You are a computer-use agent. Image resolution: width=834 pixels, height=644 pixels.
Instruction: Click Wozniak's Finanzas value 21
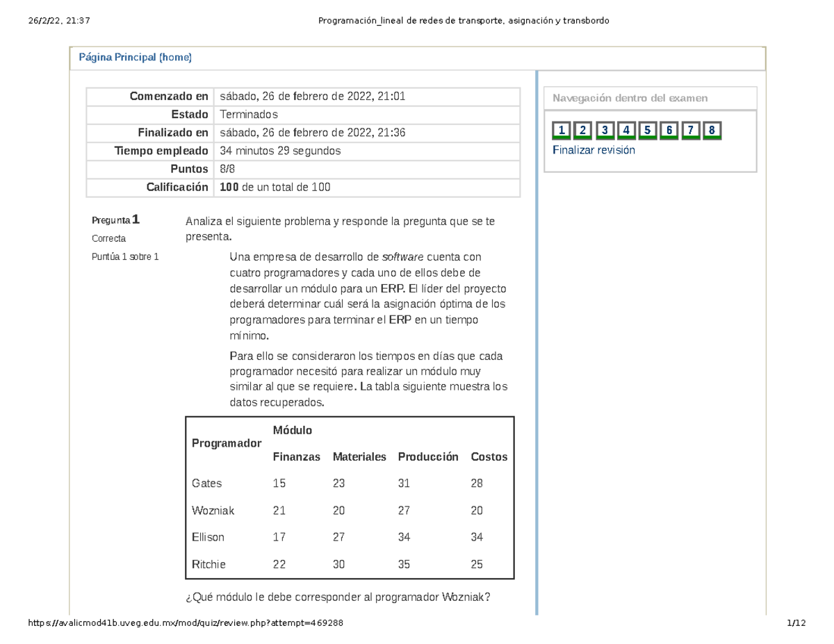(x=279, y=511)
